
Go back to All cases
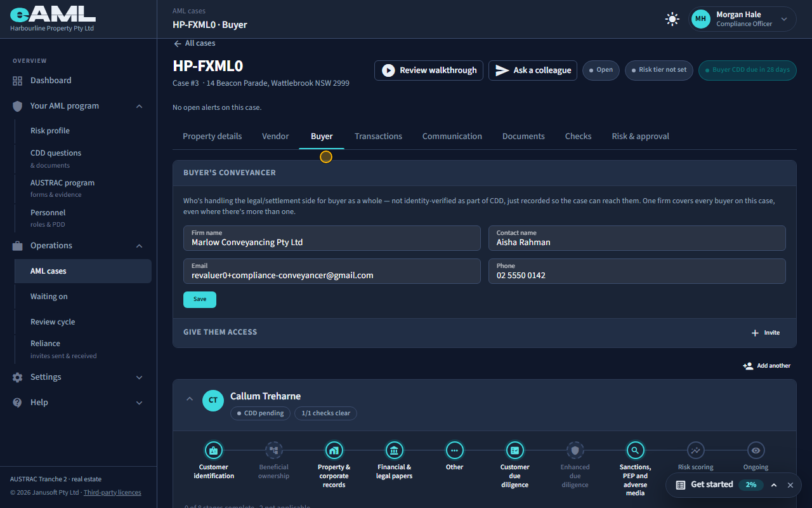pos(194,43)
